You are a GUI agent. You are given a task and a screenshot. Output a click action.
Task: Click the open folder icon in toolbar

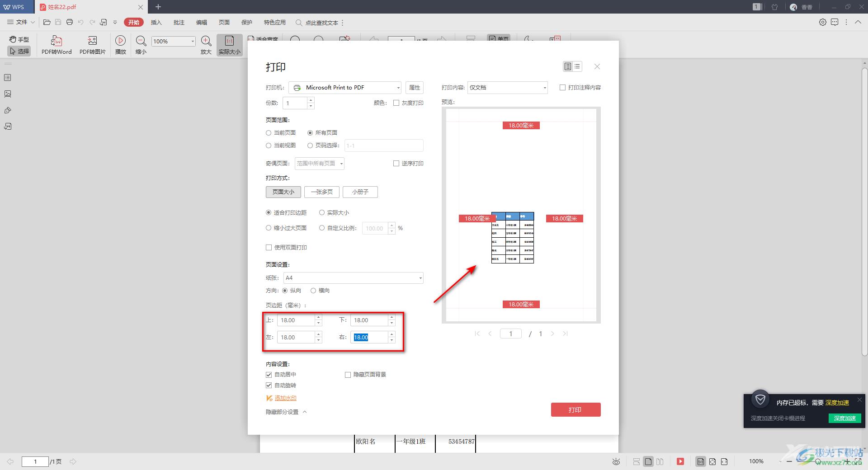click(47, 22)
